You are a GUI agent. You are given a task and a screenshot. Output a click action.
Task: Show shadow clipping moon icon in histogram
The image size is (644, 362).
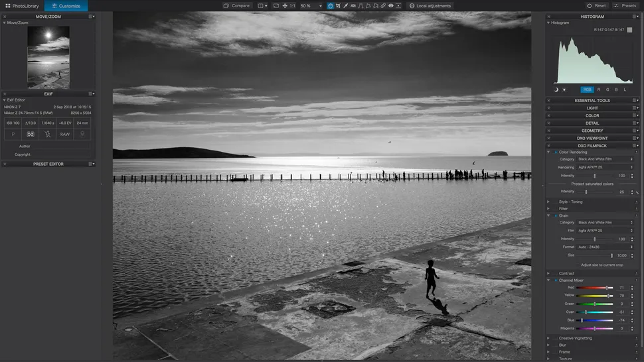[x=556, y=90]
